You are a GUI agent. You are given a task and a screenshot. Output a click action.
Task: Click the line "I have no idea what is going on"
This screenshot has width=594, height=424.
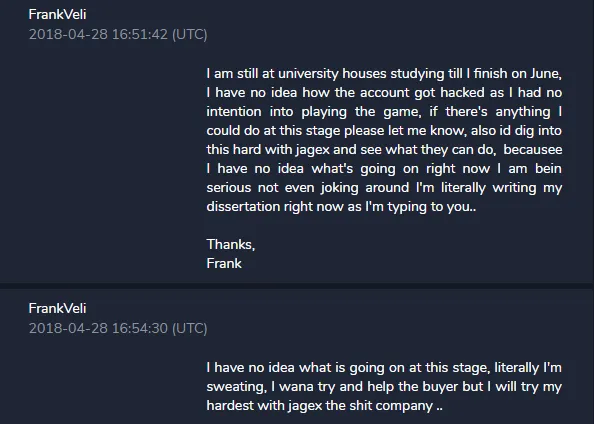[x=384, y=368]
